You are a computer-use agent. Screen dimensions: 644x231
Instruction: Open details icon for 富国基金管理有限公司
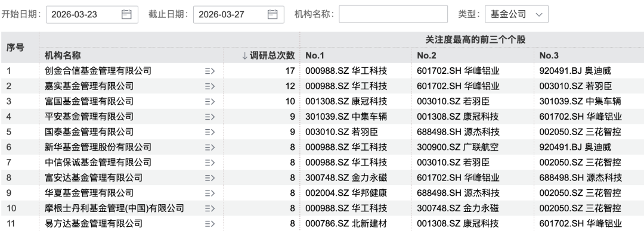pyautogui.click(x=210, y=101)
